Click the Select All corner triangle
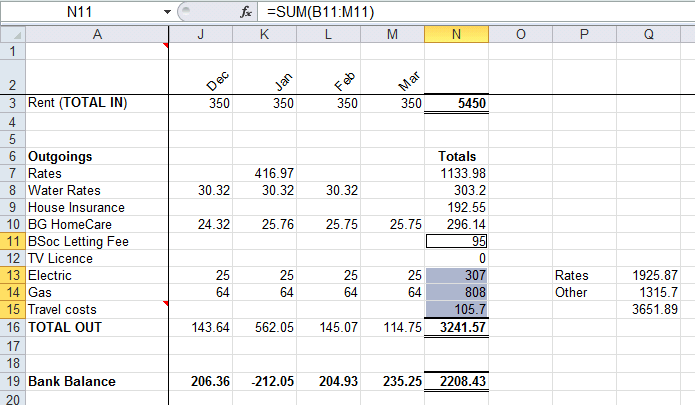The height and width of the screenshot is (405, 695). click(x=11, y=34)
